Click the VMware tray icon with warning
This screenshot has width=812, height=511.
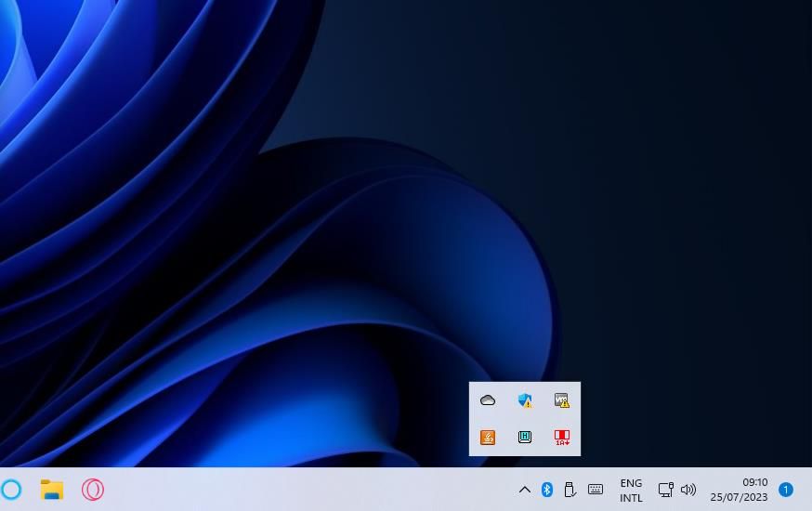561,400
